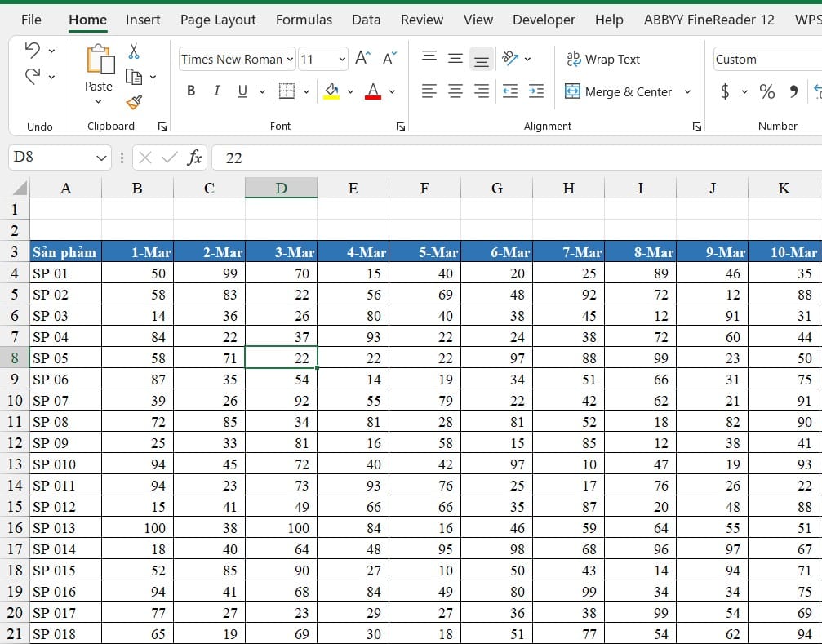
Task: Open the Page Layout tab
Action: point(218,20)
